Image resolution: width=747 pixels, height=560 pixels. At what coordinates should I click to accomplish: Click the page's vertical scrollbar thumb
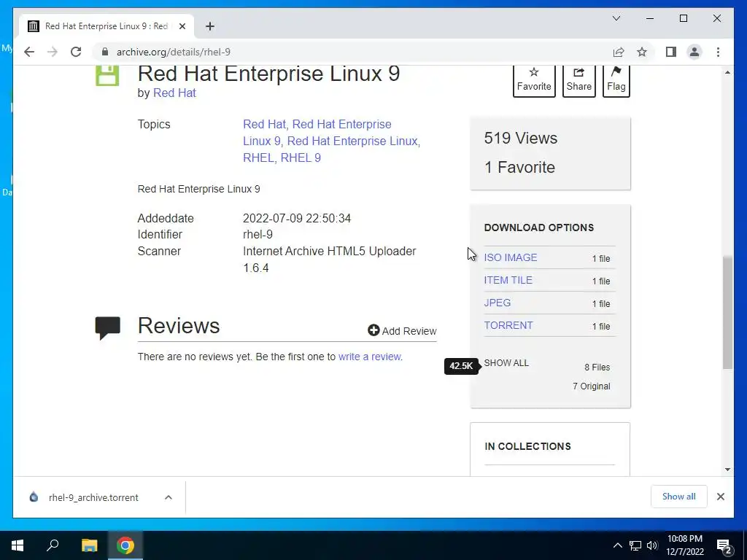(727, 312)
